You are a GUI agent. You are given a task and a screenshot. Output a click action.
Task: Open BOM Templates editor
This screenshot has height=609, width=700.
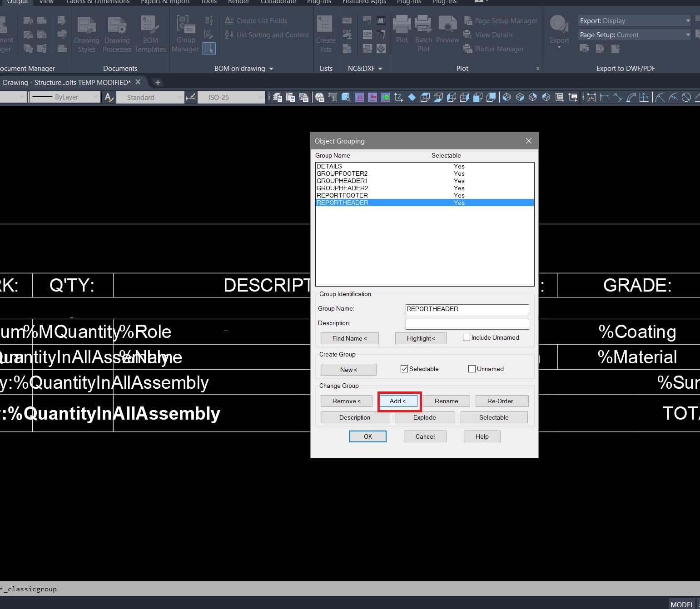coord(150,35)
